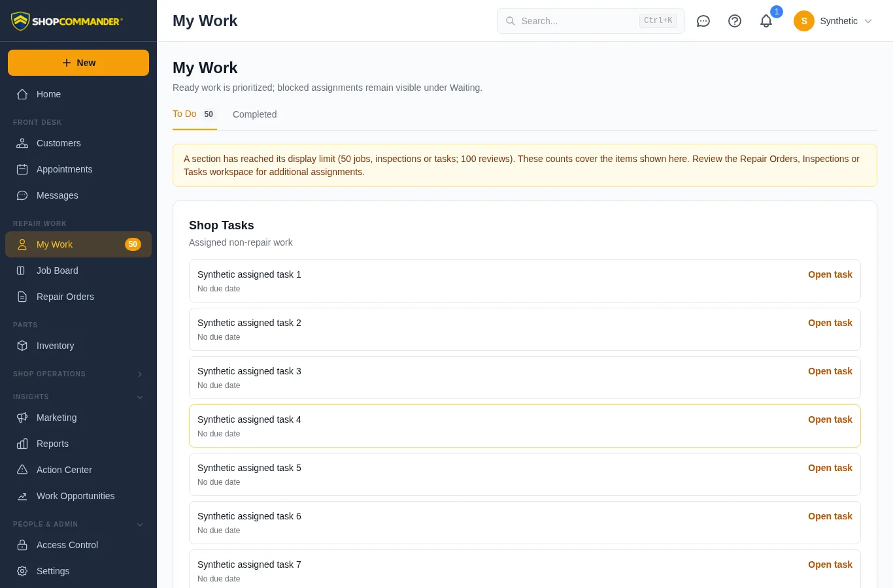
Task: Go to My Work in the sidebar
Action: [78, 244]
